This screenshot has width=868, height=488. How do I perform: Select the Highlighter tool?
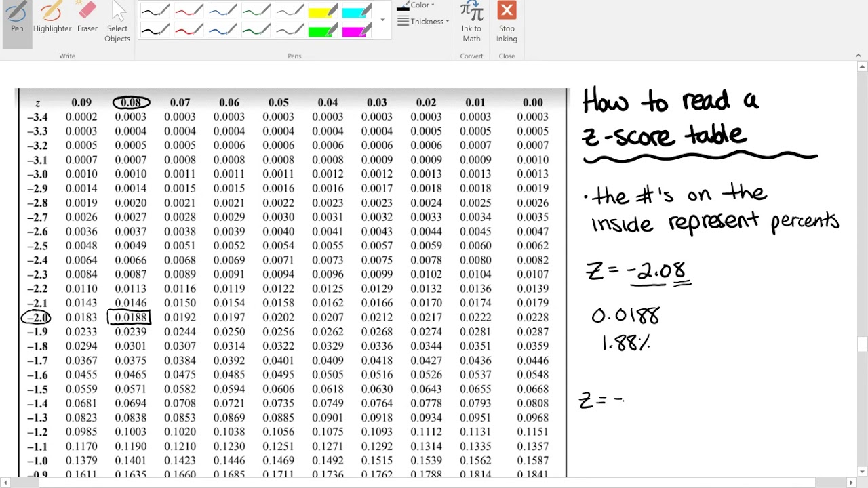(x=52, y=18)
